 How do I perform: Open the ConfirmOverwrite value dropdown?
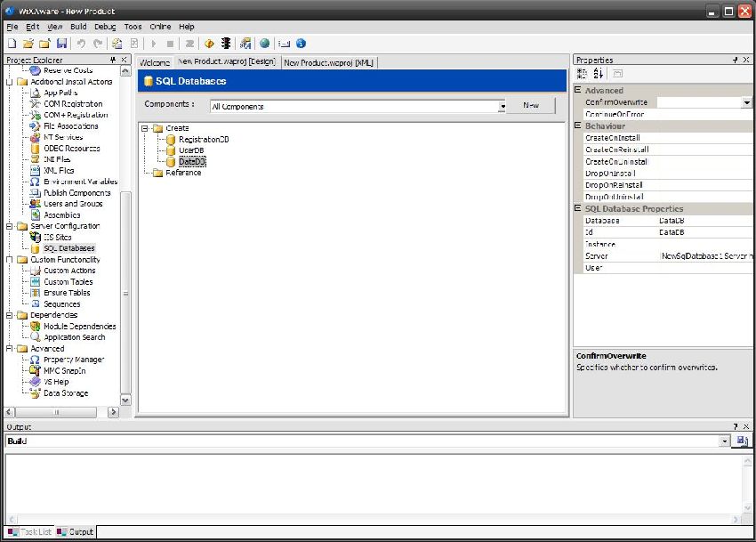click(x=746, y=102)
